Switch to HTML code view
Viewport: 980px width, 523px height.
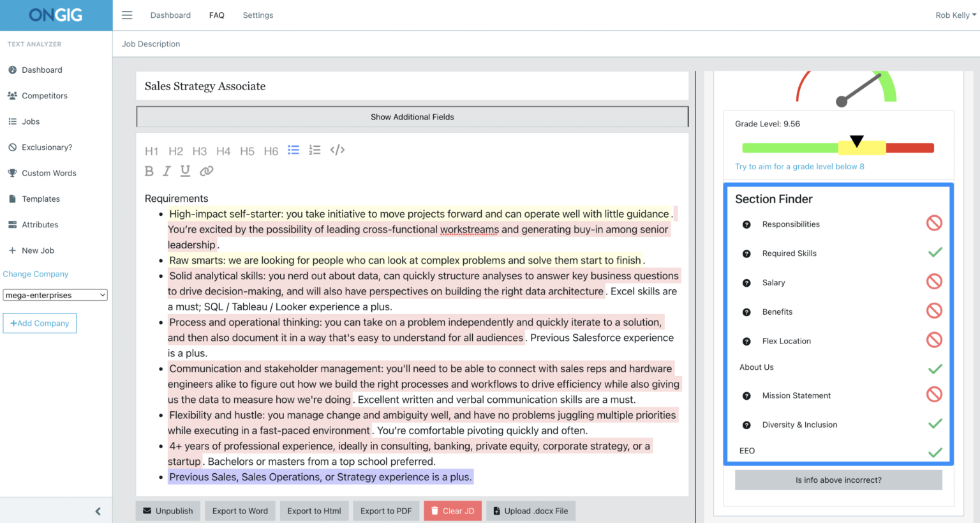pyautogui.click(x=338, y=150)
